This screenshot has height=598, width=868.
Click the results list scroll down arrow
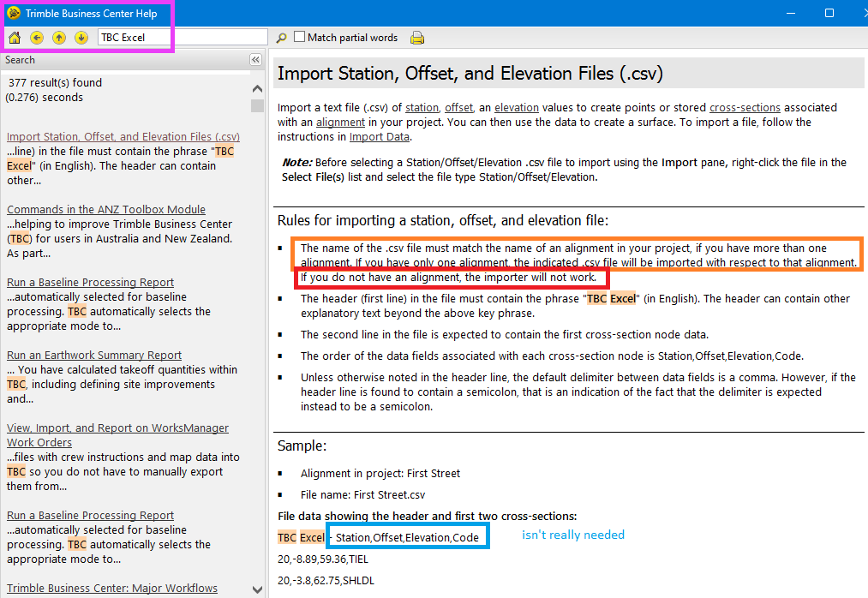click(x=257, y=589)
